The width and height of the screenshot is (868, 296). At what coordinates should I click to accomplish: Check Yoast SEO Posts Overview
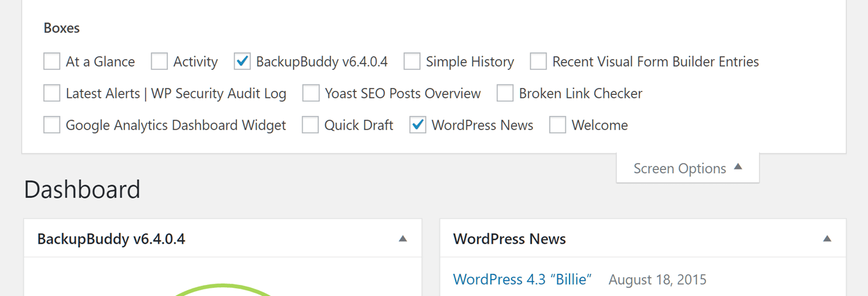pyautogui.click(x=311, y=93)
